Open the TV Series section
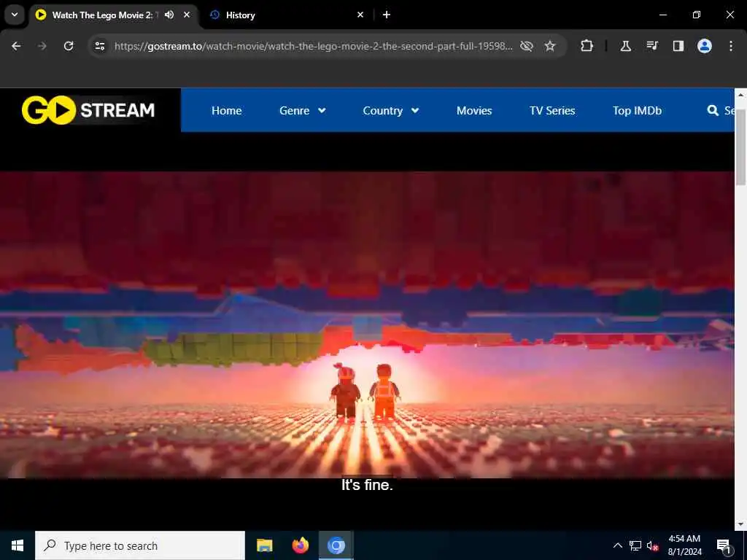This screenshot has width=747, height=560. [552, 111]
